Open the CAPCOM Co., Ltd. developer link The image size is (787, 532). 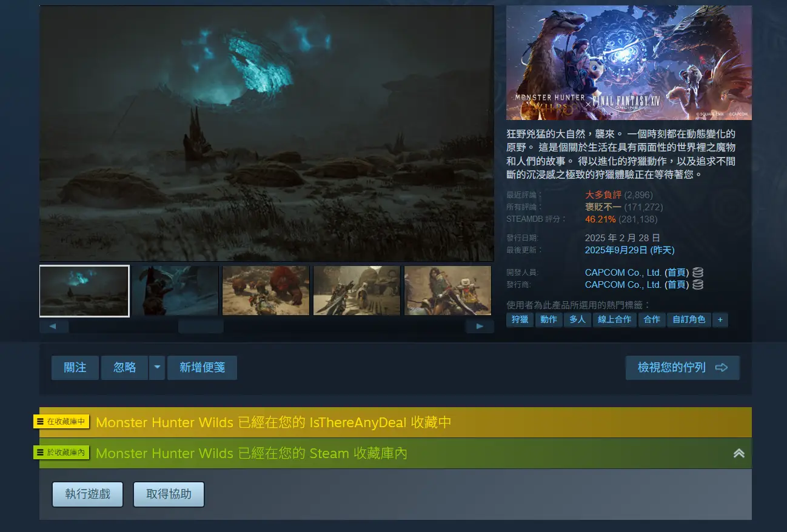coord(623,273)
